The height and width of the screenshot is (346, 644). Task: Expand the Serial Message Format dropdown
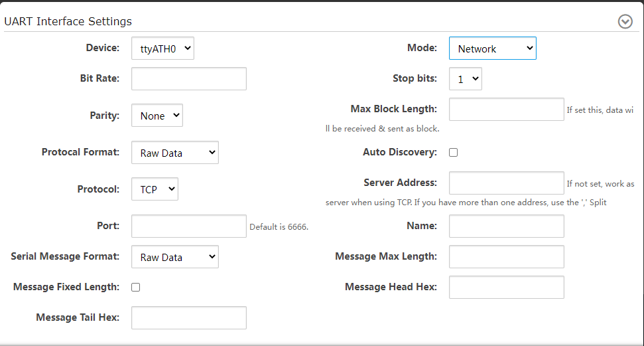[174, 257]
